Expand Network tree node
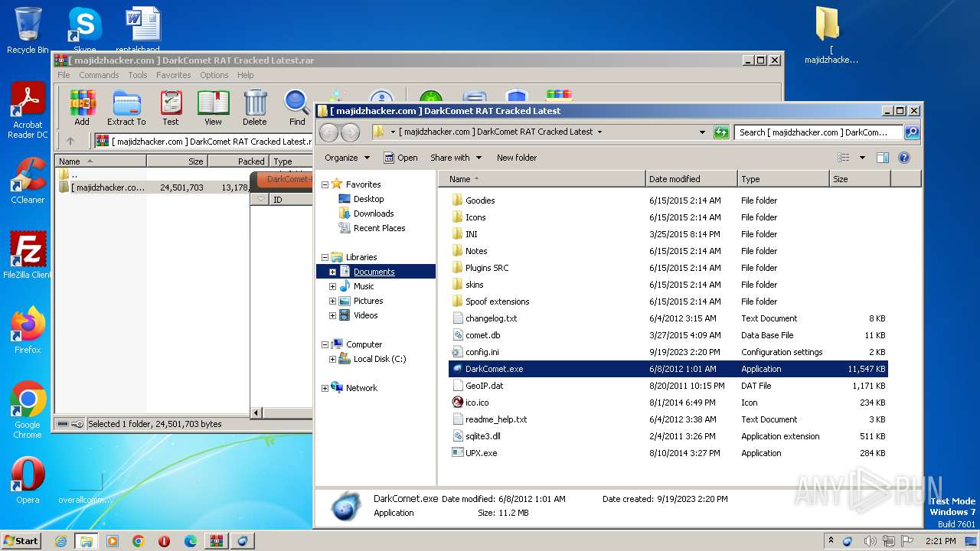 click(325, 388)
